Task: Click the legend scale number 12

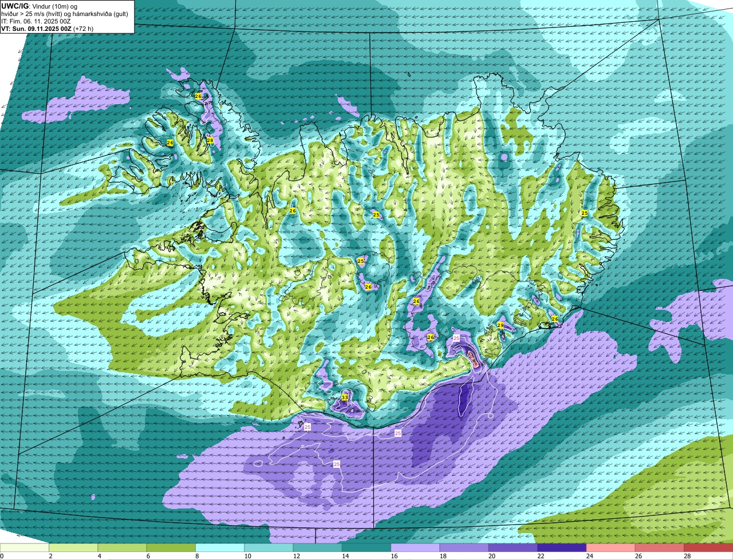Action: pyautogui.click(x=296, y=556)
